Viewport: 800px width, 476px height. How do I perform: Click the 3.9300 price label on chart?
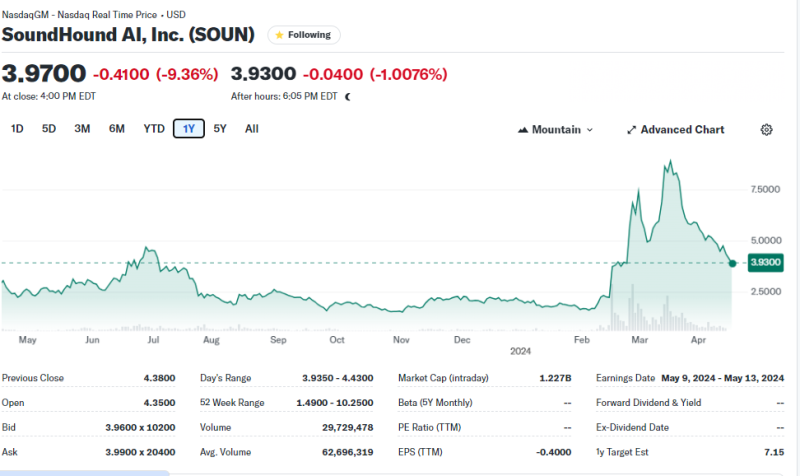765,262
